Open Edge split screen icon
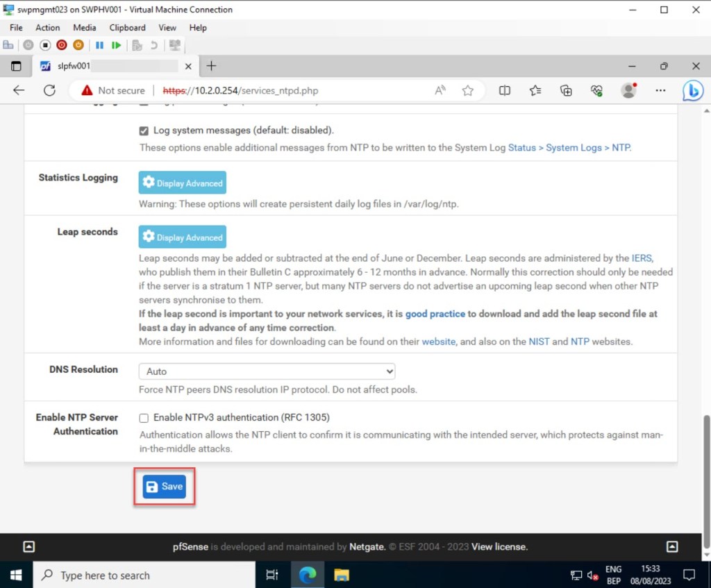This screenshot has width=711, height=588. (x=505, y=90)
